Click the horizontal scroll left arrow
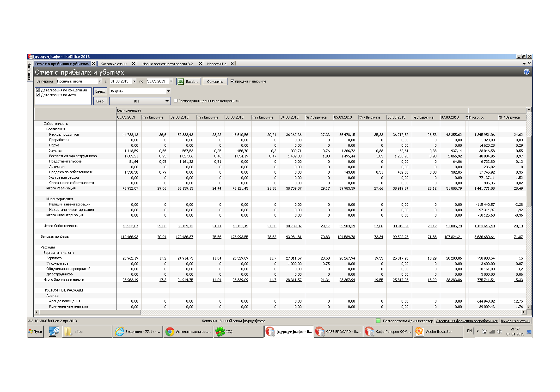This screenshot has height=392, width=560. point(37,312)
